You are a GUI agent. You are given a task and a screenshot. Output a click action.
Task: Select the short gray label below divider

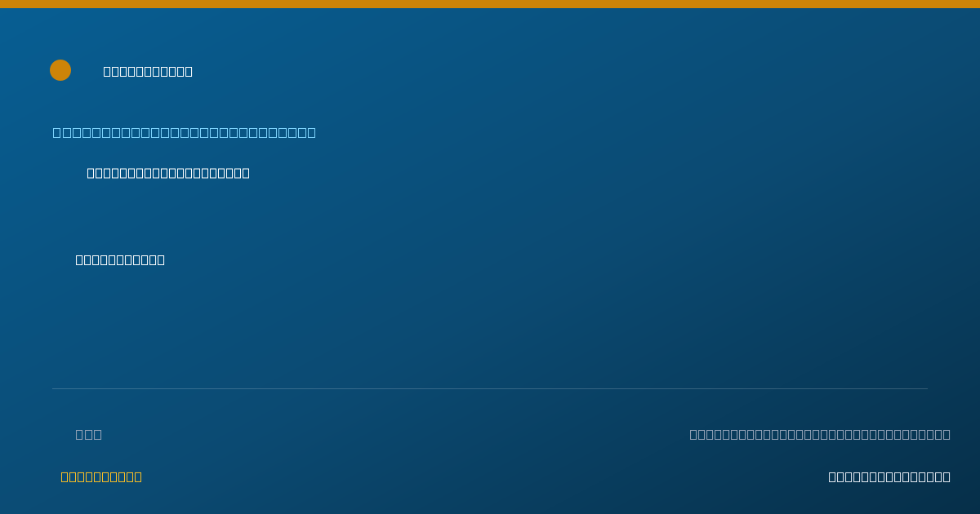click(x=89, y=434)
